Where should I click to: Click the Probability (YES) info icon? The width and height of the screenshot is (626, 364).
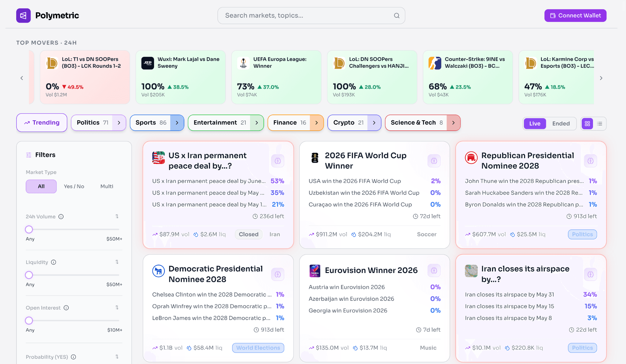click(73, 357)
